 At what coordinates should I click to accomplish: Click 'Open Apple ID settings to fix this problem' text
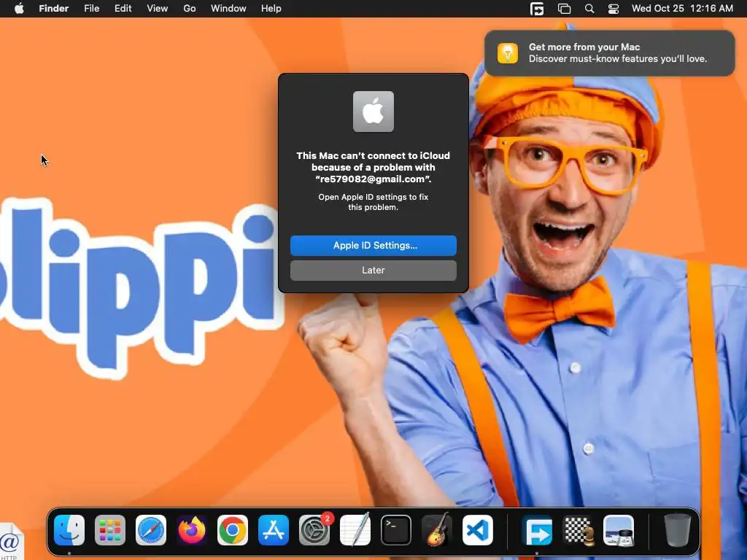coord(373,202)
